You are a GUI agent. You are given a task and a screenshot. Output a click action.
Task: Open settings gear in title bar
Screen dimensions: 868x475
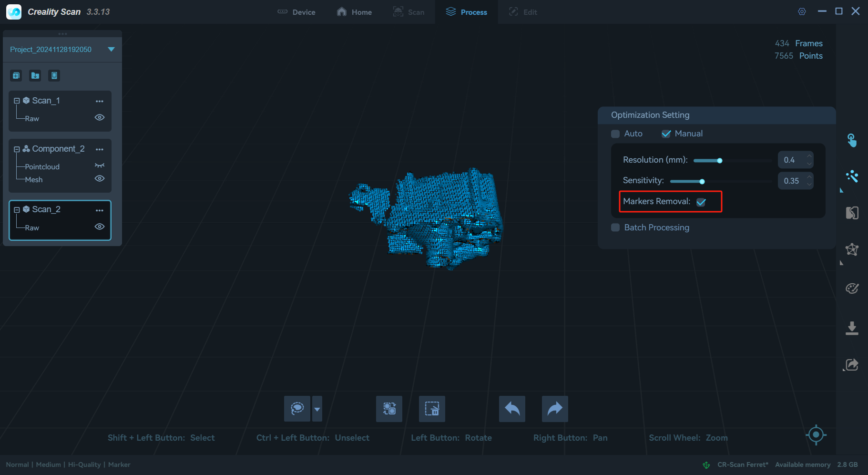(802, 12)
